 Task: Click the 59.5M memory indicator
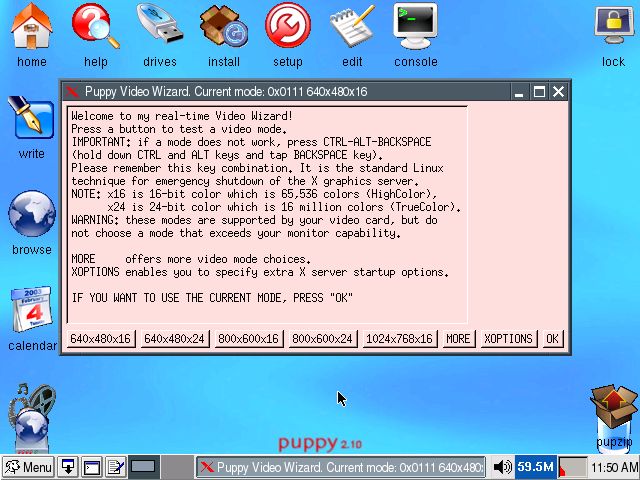click(535, 467)
